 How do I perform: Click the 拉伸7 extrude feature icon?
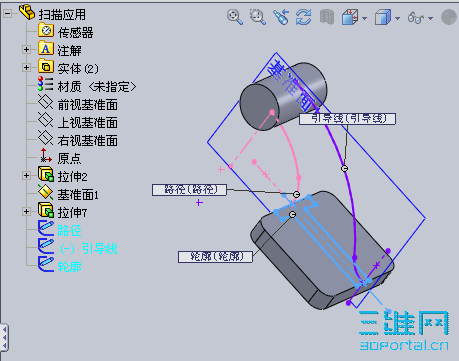point(46,210)
